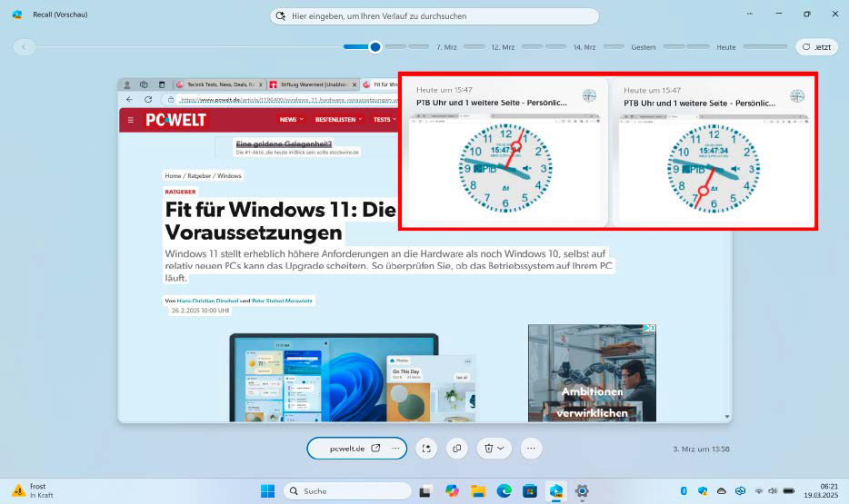The height and width of the screenshot is (504, 849).
Task: Click the profile avatar icon in snapshot browser
Action: 127,84
